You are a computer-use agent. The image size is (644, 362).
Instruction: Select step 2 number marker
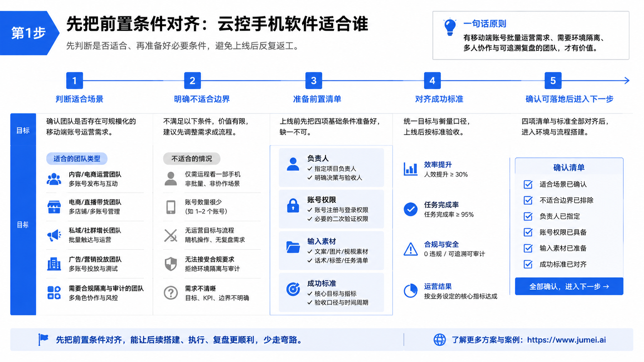(x=193, y=81)
